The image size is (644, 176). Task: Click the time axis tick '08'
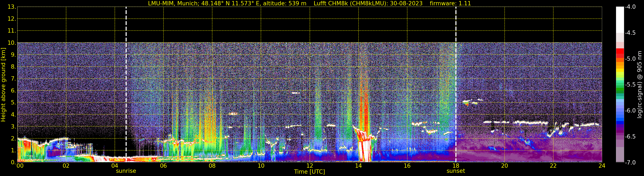(x=212, y=166)
